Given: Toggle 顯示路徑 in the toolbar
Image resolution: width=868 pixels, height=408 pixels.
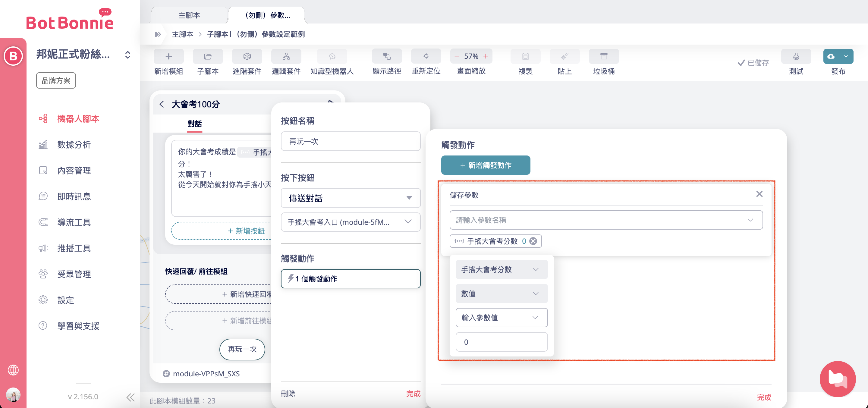Looking at the screenshot, I should (386, 56).
